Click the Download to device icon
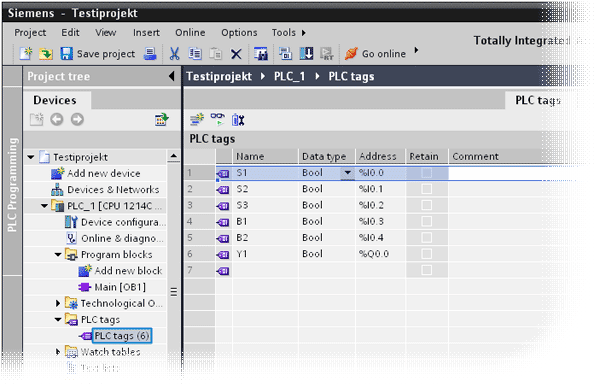Screen dimensions: 600x387 click(x=306, y=53)
